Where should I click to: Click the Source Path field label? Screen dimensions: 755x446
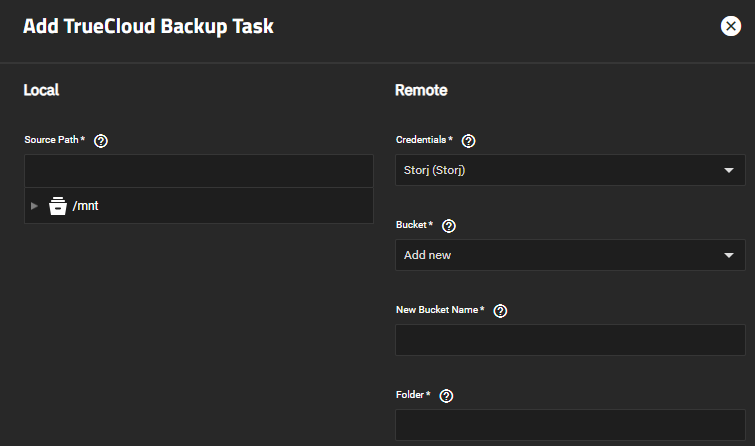54,140
